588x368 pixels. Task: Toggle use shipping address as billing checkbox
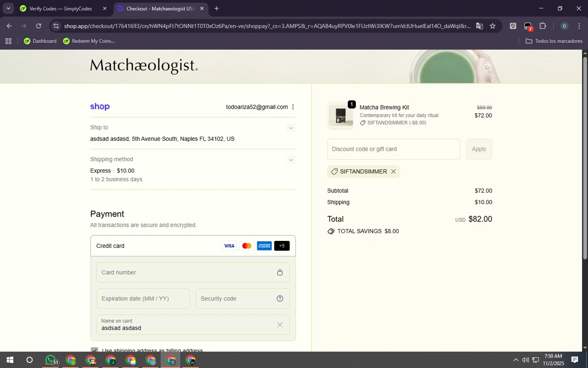tap(94, 350)
